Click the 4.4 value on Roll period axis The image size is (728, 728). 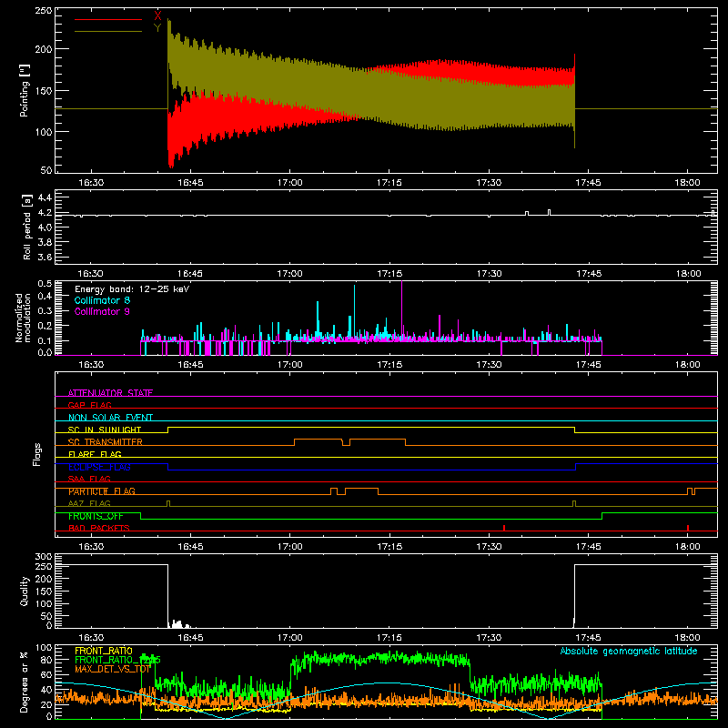(x=45, y=197)
